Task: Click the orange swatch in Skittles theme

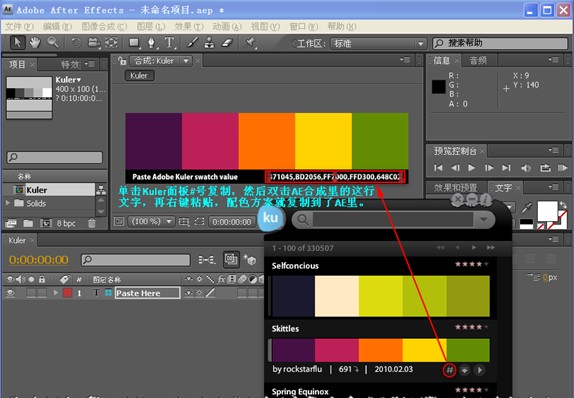Action: coord(381,350)
